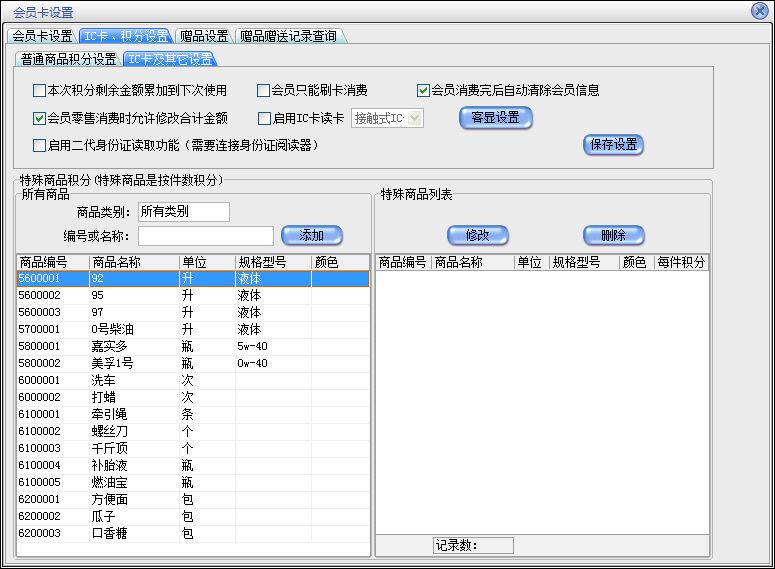Check 启用二代身份证读取功能 option
The image size is (775, 569).
pos(40,145)
